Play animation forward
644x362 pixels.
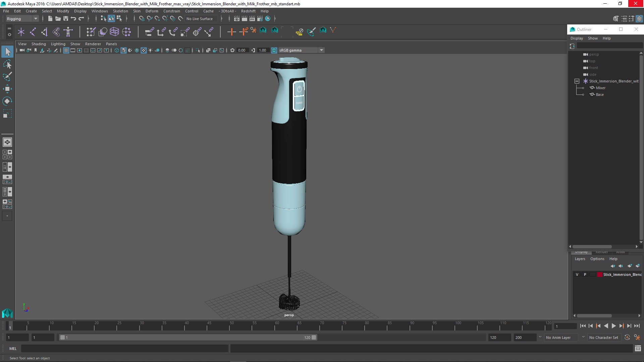click(x=613, y=326)
